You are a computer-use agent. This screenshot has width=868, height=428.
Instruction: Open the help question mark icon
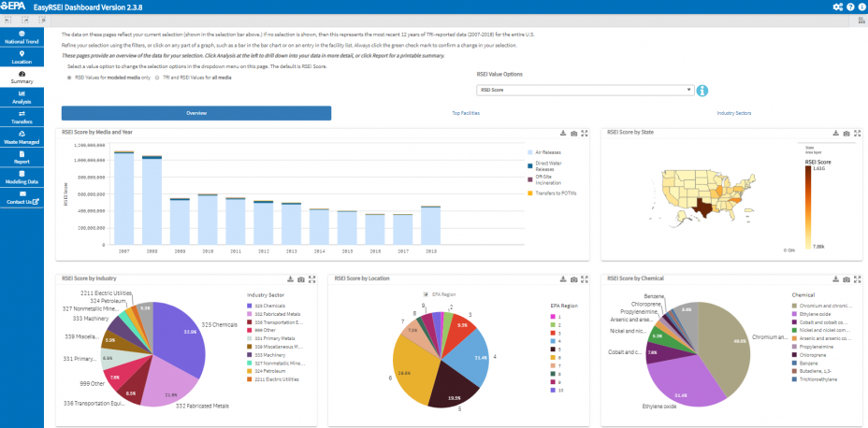point(851,7)
